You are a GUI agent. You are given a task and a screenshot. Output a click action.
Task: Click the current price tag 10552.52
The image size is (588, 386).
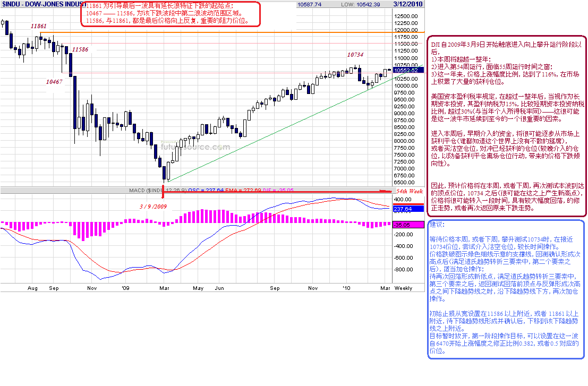[408, 71]
